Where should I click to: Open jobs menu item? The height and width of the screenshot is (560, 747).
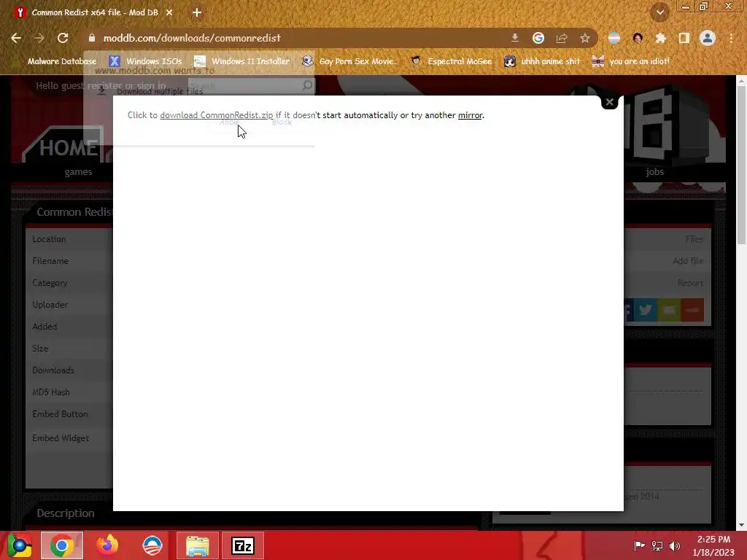pos(654,172)
